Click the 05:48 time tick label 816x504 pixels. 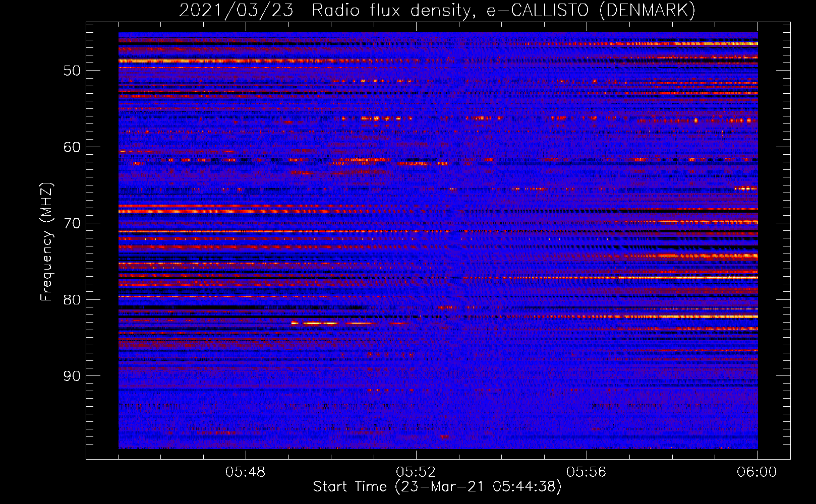click(x=246, y=472)
